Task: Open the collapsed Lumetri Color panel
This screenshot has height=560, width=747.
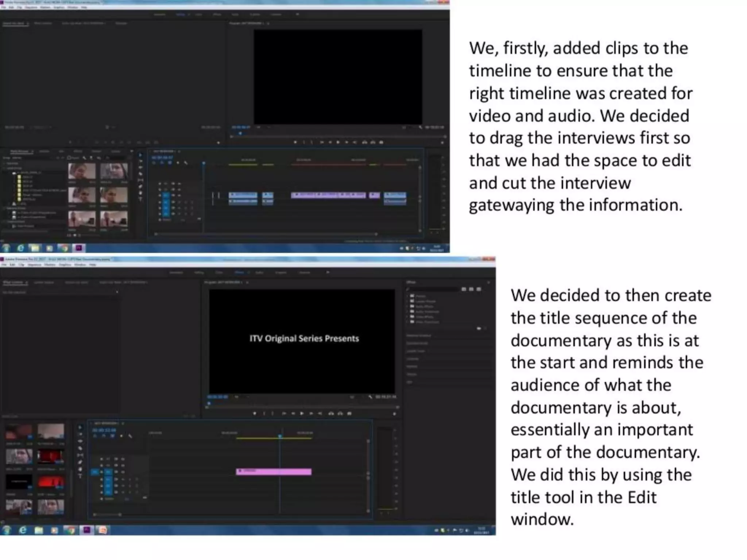Action: coord(416,351)
